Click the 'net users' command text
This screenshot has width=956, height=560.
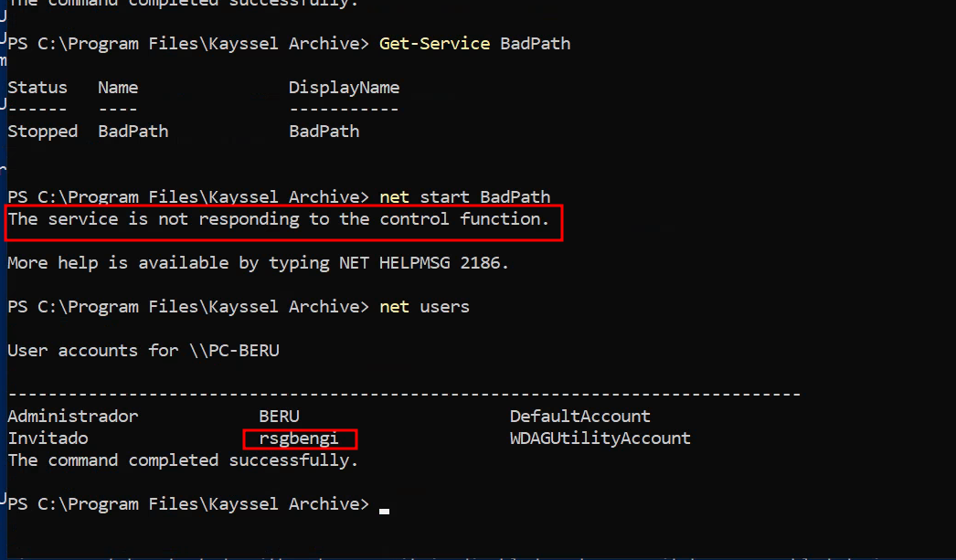coord(424,307)
